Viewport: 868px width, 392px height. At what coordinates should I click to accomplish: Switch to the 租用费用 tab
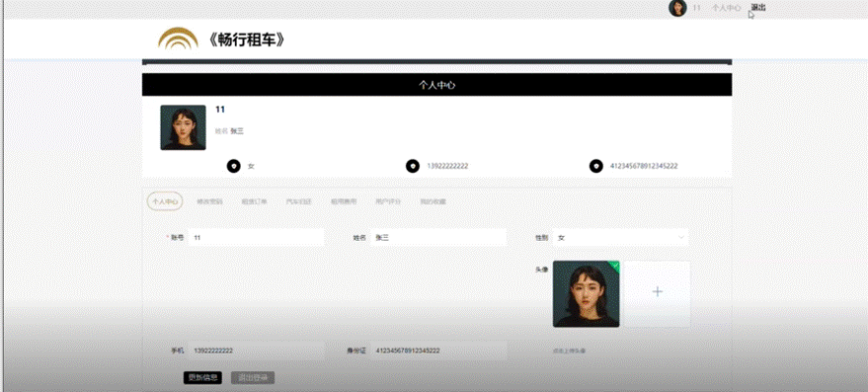(344, 202)
